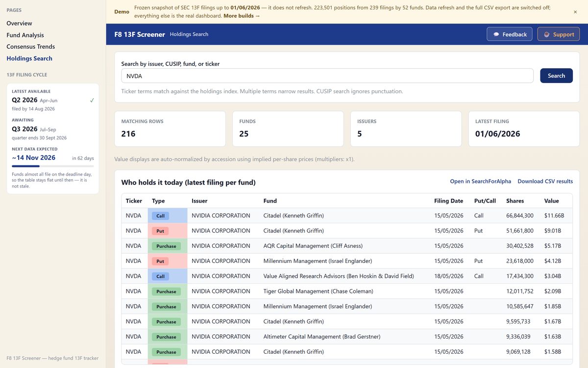
Task: Click Millennium Management in the 10,585,647 row
Action: click(318, 306)
